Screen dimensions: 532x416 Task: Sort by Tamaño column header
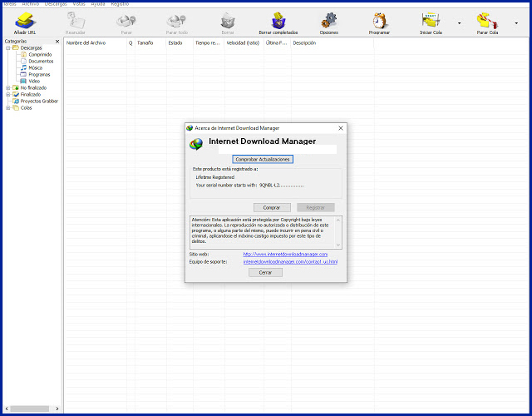click(x=150, y=43)
